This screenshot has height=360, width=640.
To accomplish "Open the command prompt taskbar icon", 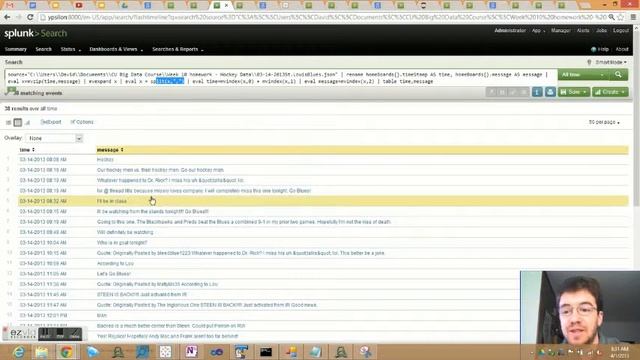I will coord(266,351).
